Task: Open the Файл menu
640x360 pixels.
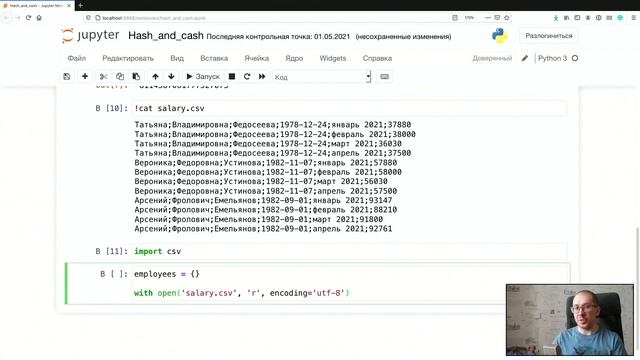Action: tap(77, 58)
